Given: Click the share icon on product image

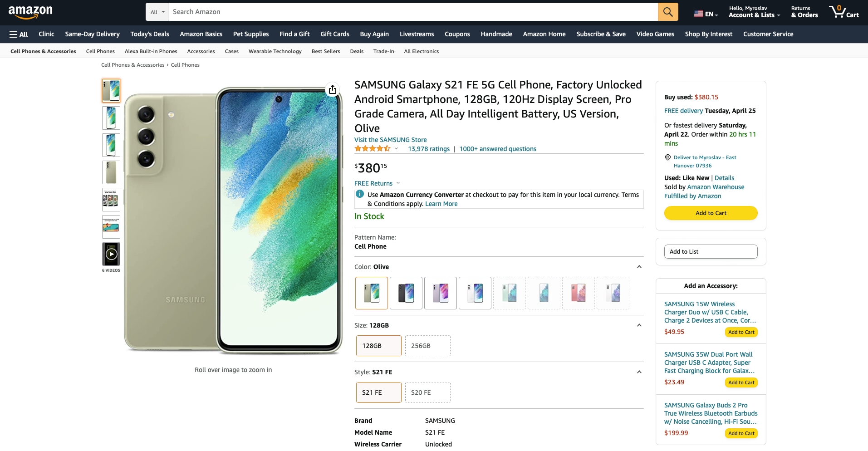Looking at the screenshot, I should click(333, 89).
